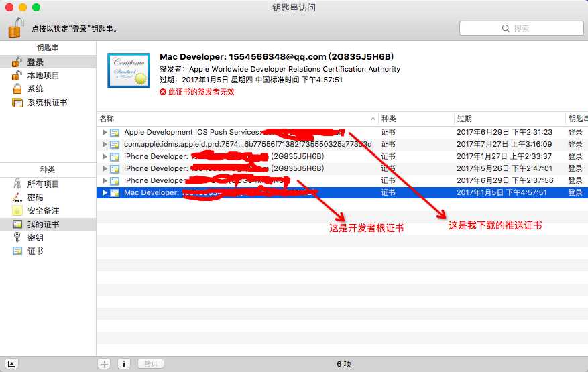Image resolution: width=588 pixels, height=372 pixels.
Task: Click the expiry date 2017年6月29日 下午2:31:23
Action: pos(504,132)
